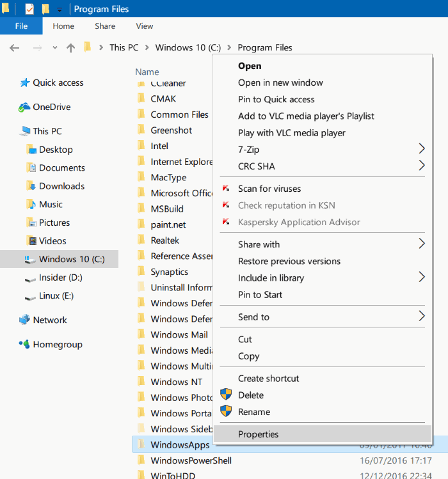
Task: Open the Share ribbon tab
Action: pos(105,26)
